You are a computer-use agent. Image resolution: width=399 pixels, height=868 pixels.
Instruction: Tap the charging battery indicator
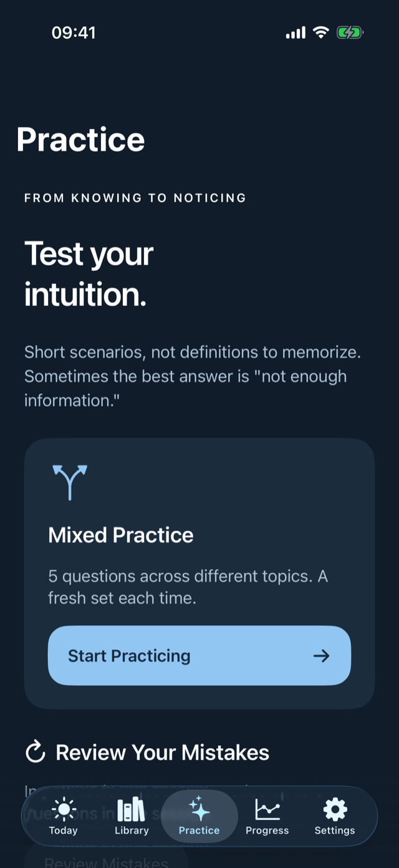pyautogui.click(x=350, y=32)
